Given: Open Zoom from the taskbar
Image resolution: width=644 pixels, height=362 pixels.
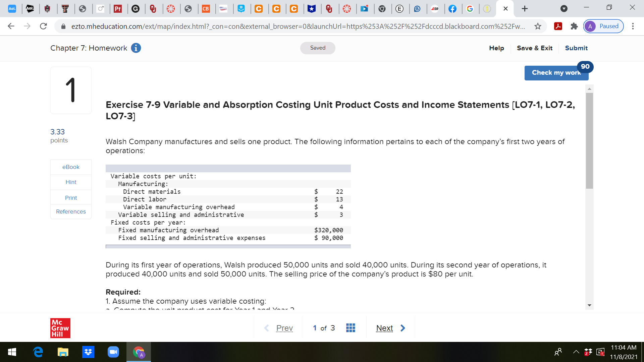Looking at the screenshot, I should pos(113,352).
